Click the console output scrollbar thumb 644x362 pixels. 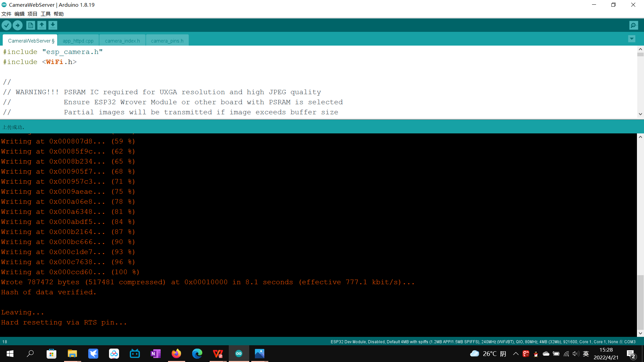[x=640, y=302]
